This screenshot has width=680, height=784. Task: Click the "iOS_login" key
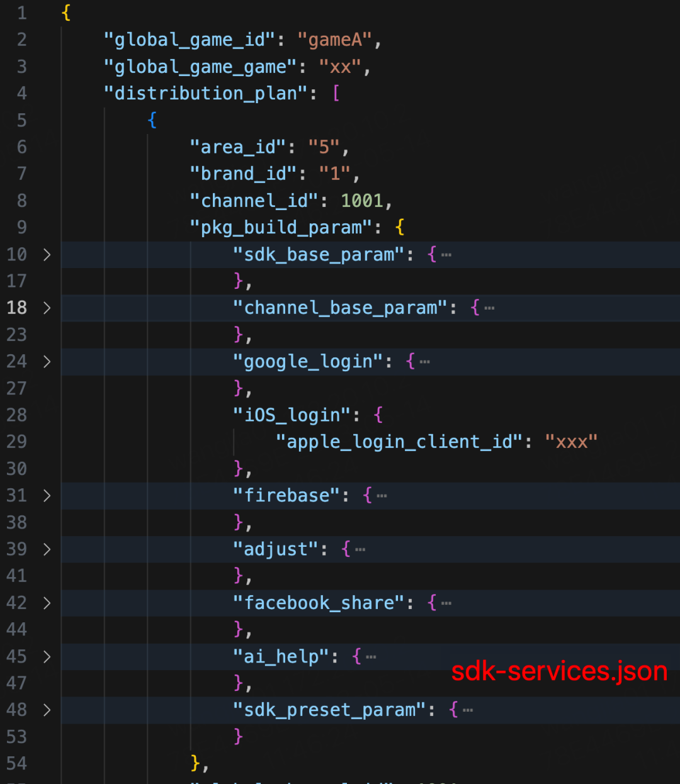pyautogui.click(x=292, y=415)
